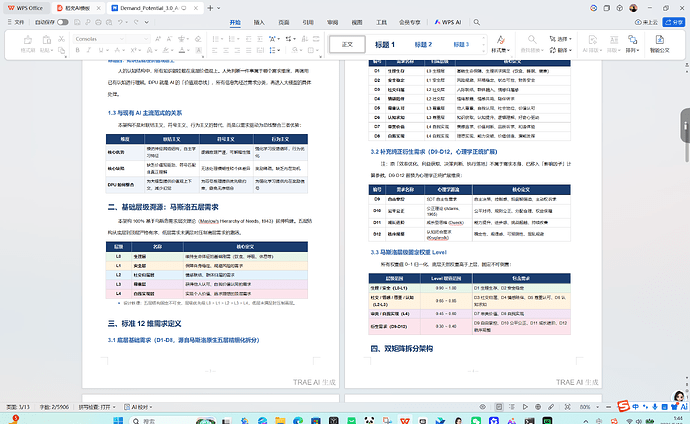
Task: Apply the Normal (正文) style
Action: point(347,44)
